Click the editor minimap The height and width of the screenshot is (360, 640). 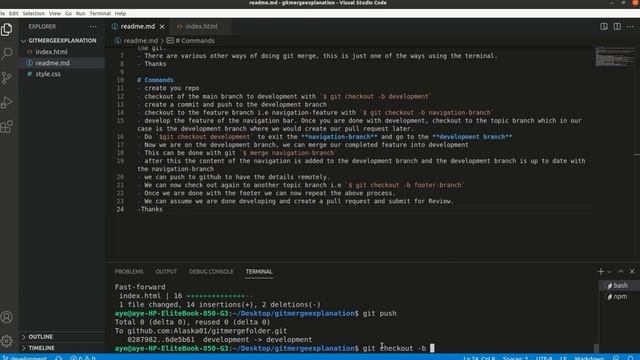tap(615, 57)
